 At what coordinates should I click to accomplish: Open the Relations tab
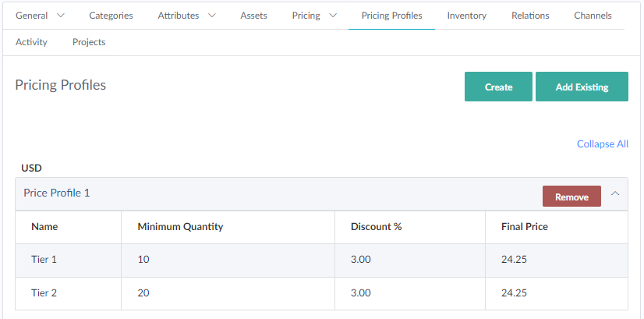[x=530, y=16]
